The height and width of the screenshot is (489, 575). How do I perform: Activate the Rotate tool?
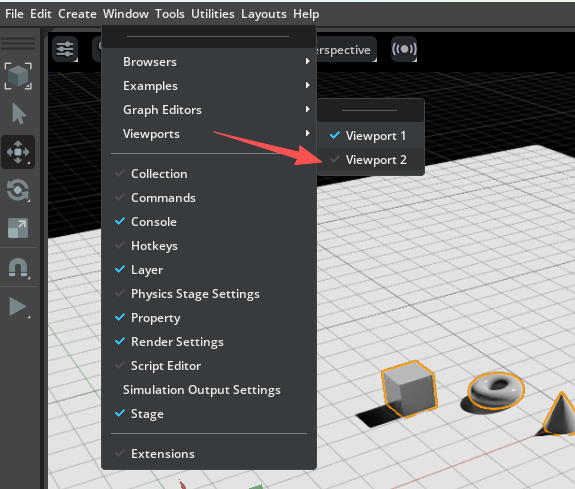tap(18, 190)
